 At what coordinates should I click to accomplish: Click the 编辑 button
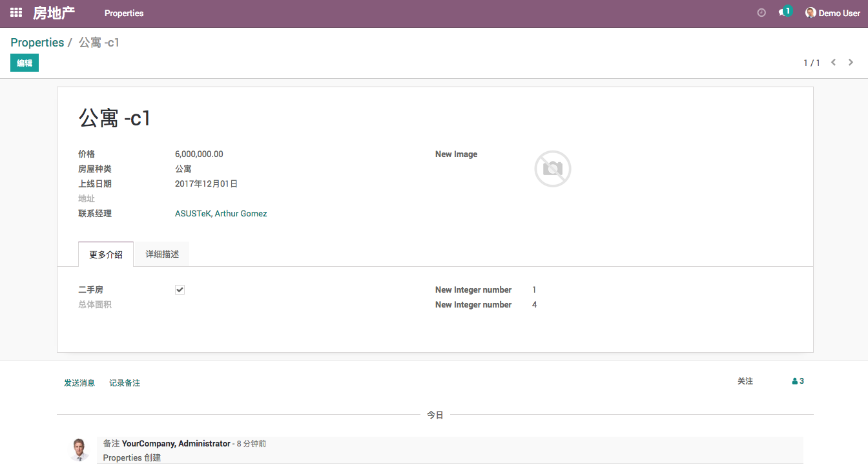tap(25, 63)
